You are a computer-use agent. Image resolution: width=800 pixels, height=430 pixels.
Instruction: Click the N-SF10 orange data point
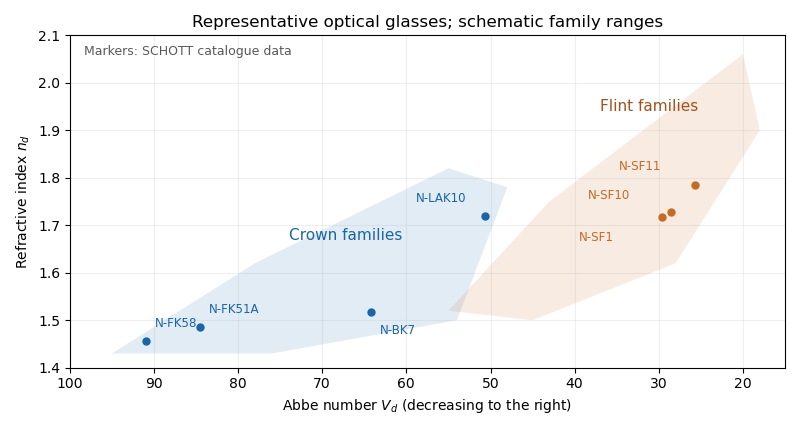(671, 212)
